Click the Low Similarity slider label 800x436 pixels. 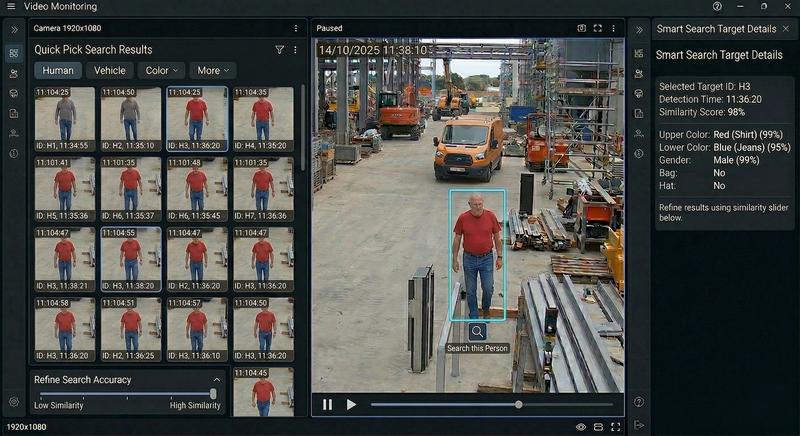[x=59, y=405]
